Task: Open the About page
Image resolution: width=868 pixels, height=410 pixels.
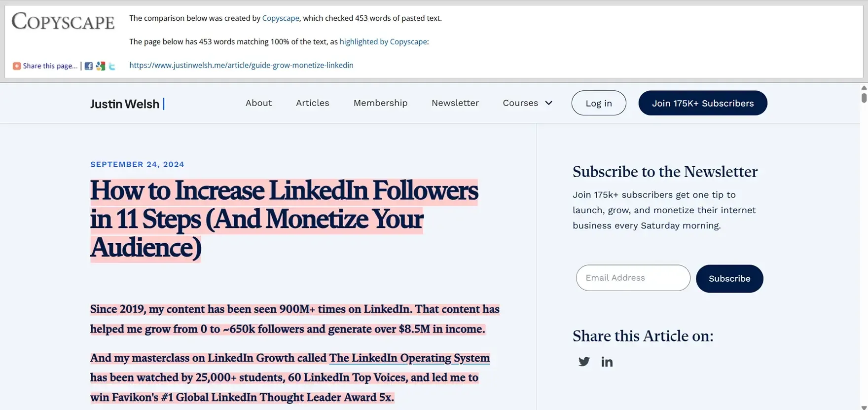Action: point(258,103)
